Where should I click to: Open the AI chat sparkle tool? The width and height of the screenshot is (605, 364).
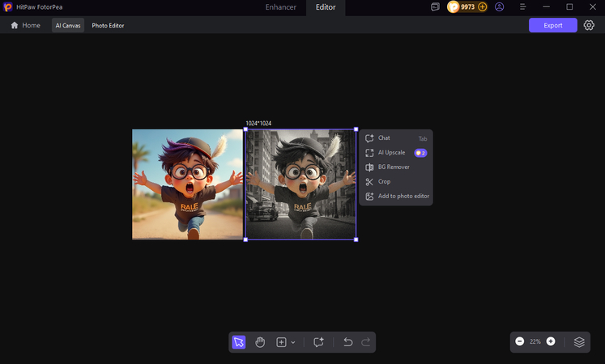tap(319, 342)
